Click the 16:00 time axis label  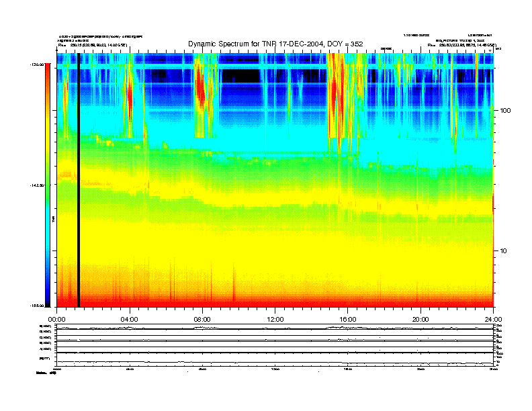click(348, 320)
